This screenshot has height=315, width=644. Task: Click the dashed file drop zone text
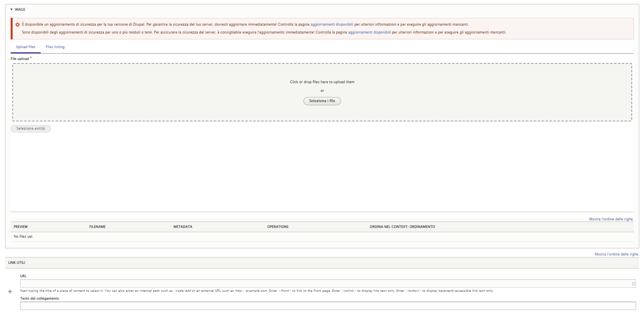tap(322, 82)
